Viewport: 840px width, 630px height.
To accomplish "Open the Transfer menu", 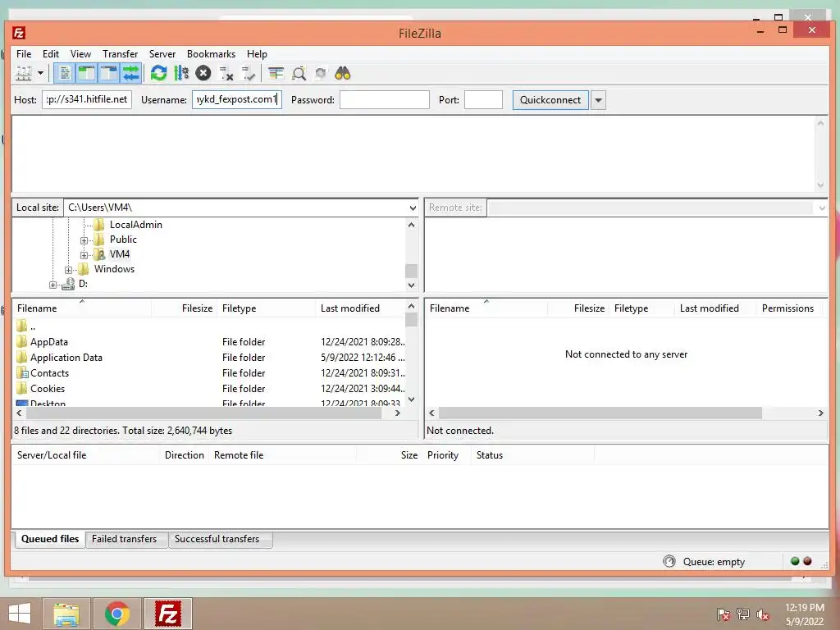I will [120, 54].
